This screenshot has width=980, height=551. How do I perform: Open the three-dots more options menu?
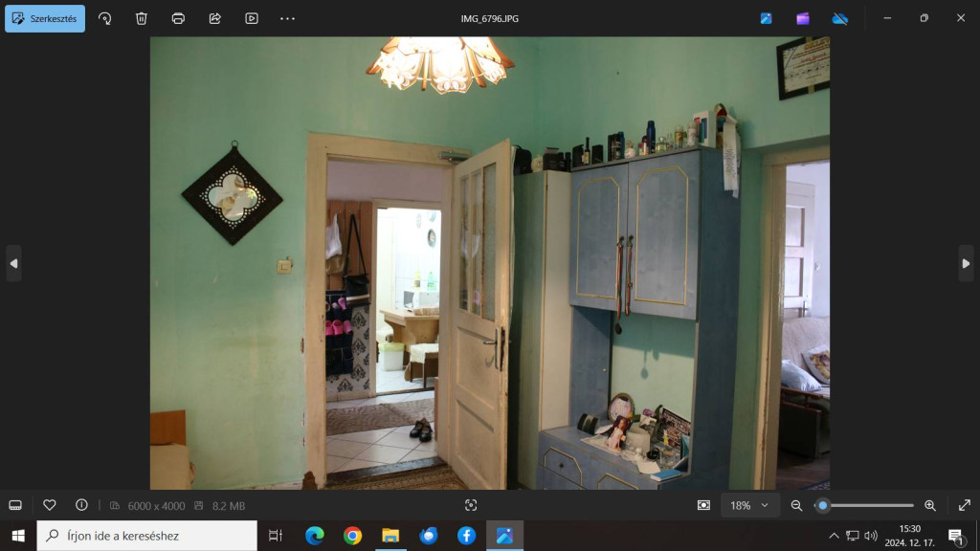point(288,18)
